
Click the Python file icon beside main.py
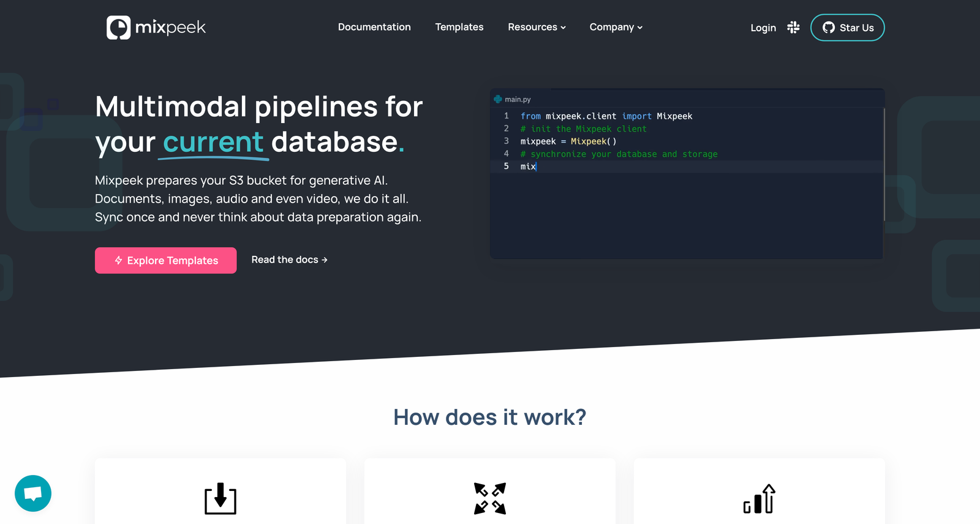pos(498,99)
